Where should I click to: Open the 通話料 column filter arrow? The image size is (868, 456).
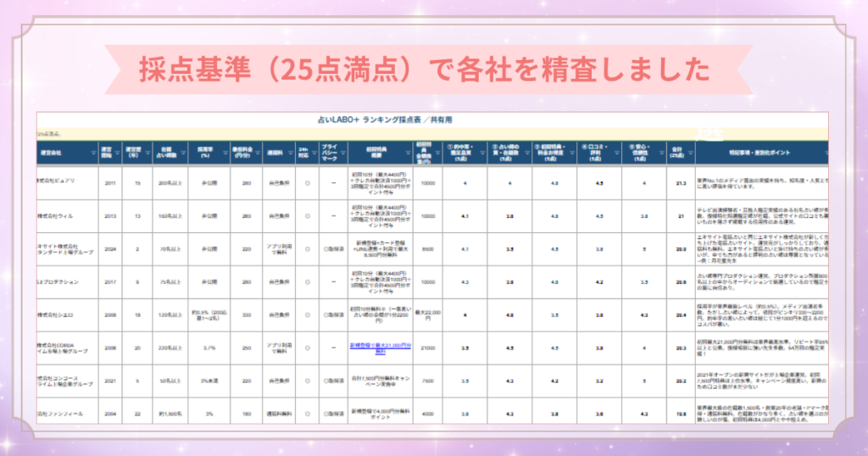point(291,153)
